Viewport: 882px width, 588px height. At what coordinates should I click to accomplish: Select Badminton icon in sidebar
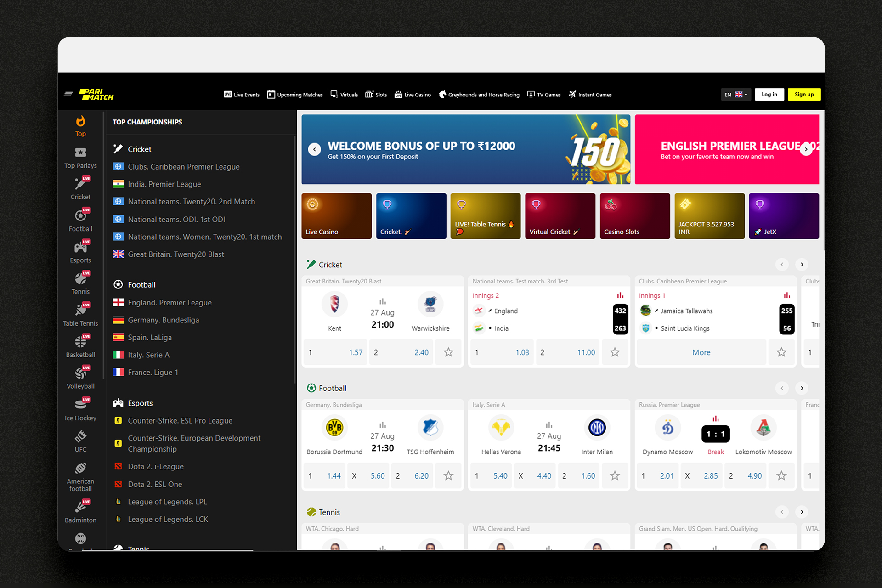tap(80, 512)
